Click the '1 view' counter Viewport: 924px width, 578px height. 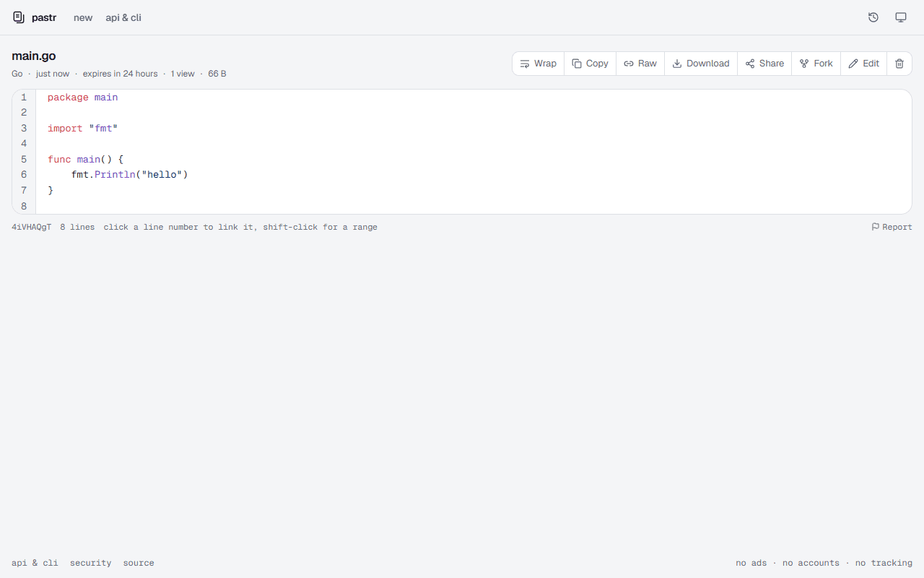[x=183, y=74]
